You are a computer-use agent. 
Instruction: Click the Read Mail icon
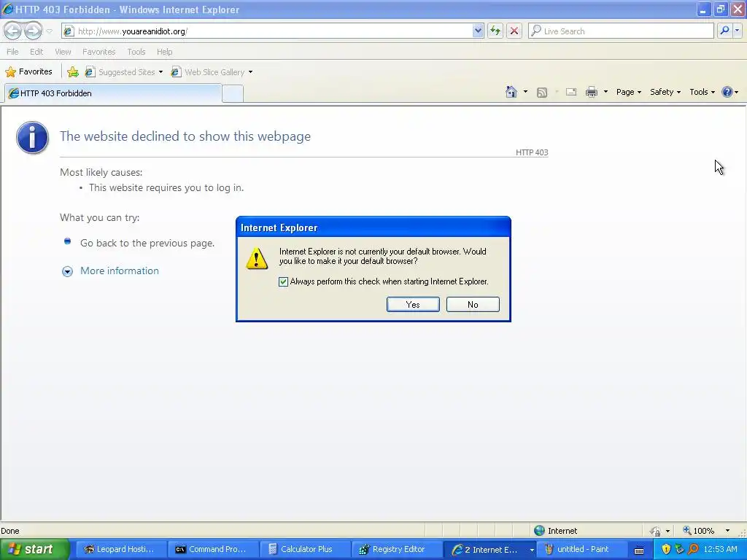tap(571, 93)
